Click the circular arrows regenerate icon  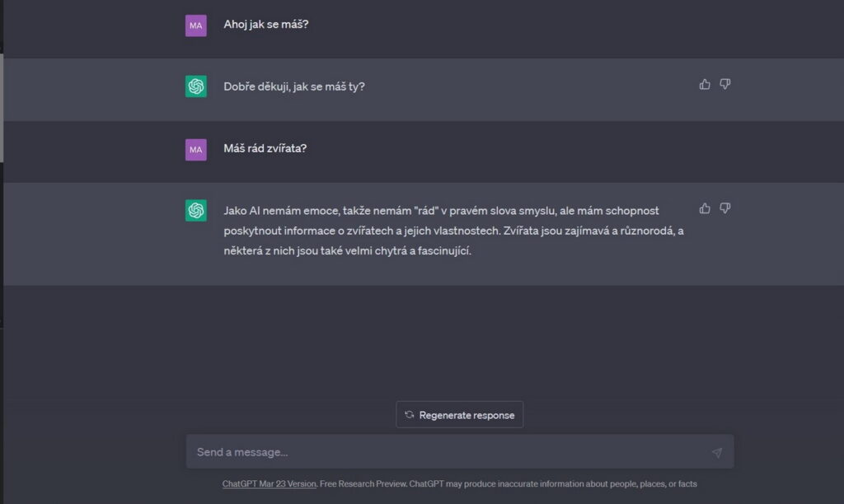coord(410,415)
